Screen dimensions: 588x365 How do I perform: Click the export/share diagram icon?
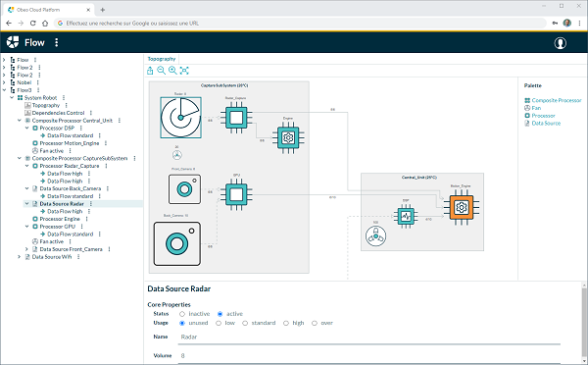click(150, 71)
